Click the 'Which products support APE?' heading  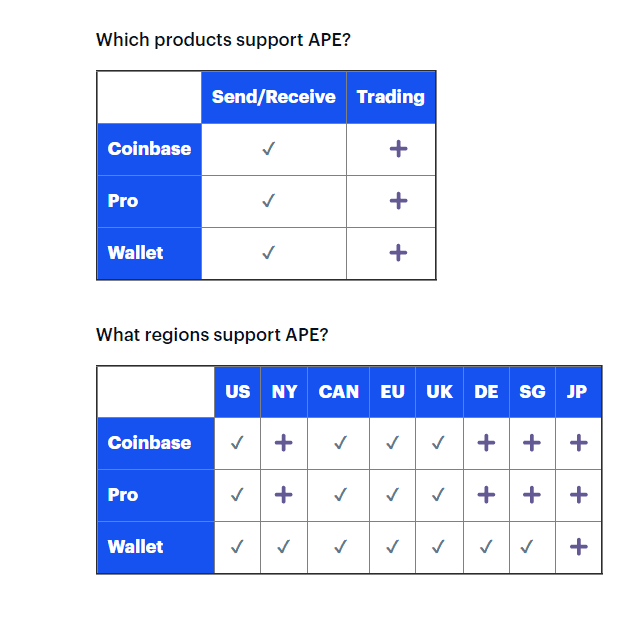(x=223, y=40)
